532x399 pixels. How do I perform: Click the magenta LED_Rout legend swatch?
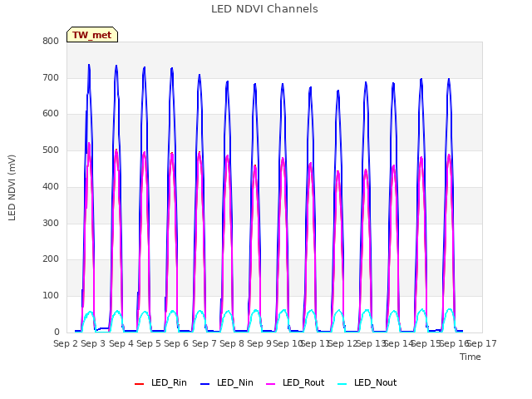270,384
